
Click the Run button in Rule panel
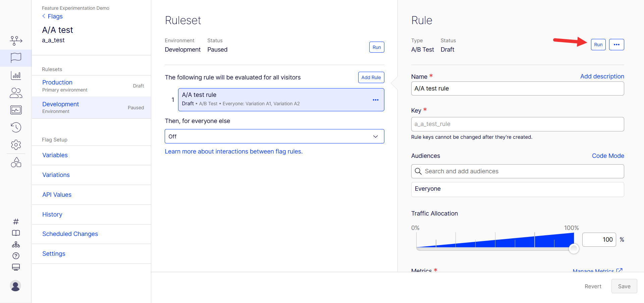pos(598,45)
